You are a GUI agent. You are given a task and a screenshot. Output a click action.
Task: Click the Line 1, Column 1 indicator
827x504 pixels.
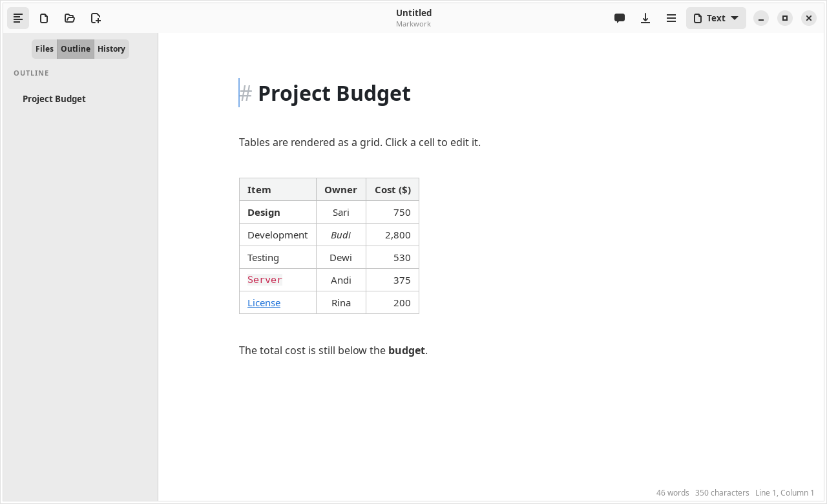(x=785, y=492)
